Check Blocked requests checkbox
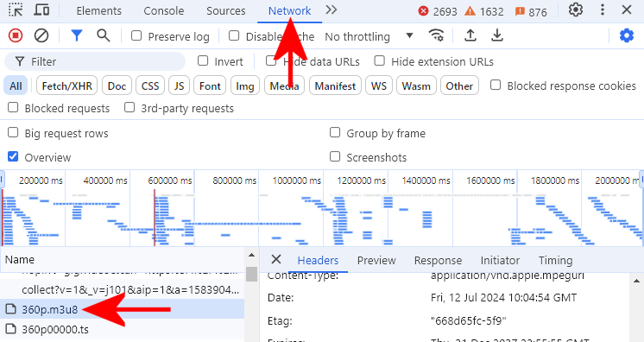 pos(13,108)
